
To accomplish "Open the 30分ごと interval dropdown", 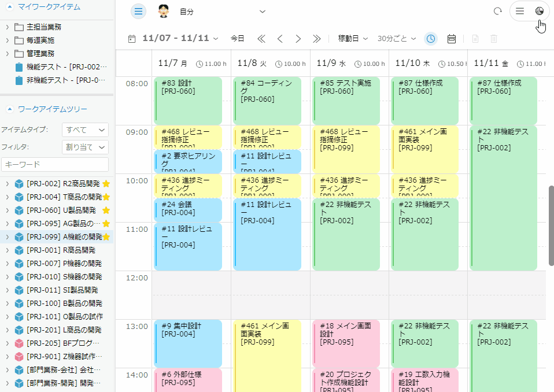I will click(x=397, y=39).
